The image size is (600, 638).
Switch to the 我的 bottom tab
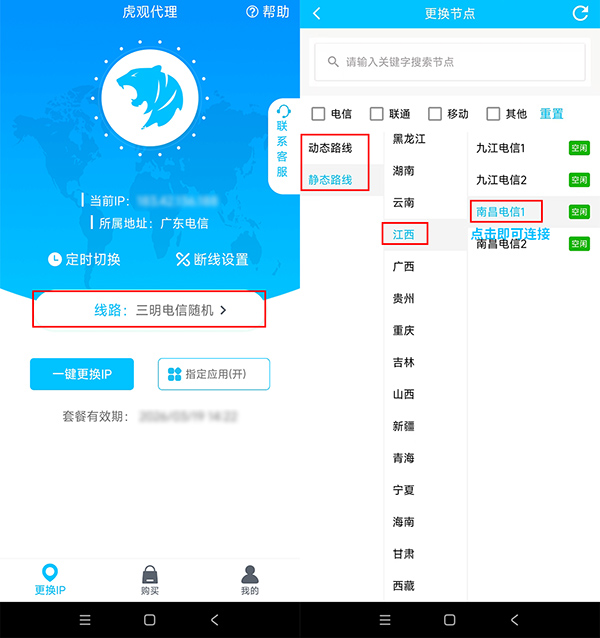point(250,580)
